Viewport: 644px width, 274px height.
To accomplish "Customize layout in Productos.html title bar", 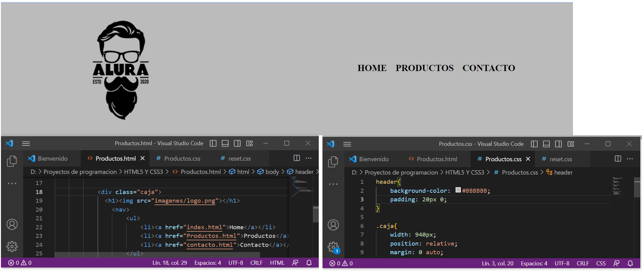I will [x=250, y=143].
